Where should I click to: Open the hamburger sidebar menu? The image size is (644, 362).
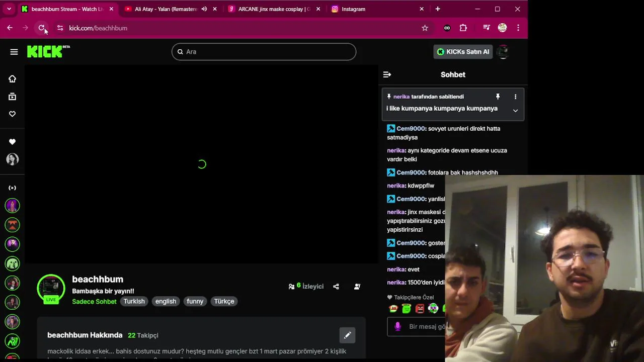point(14,52)
